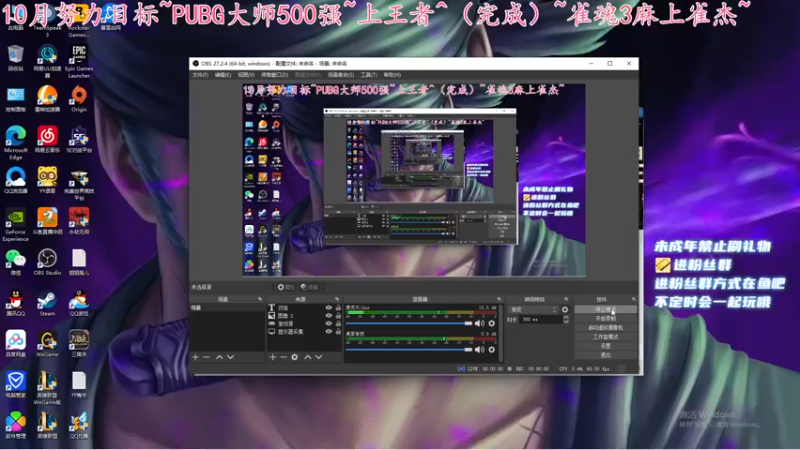Start the virtual camera from Controls
Screen dimensions: 800x450
click(605, 328)
